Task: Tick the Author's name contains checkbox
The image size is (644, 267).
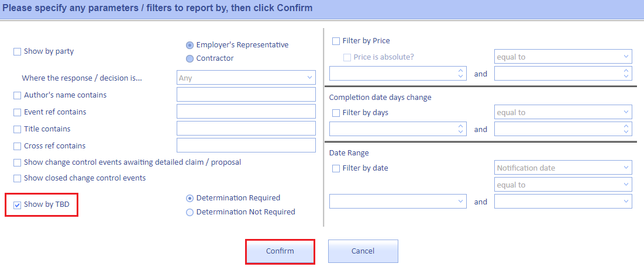Action: (x=18, y=95)
